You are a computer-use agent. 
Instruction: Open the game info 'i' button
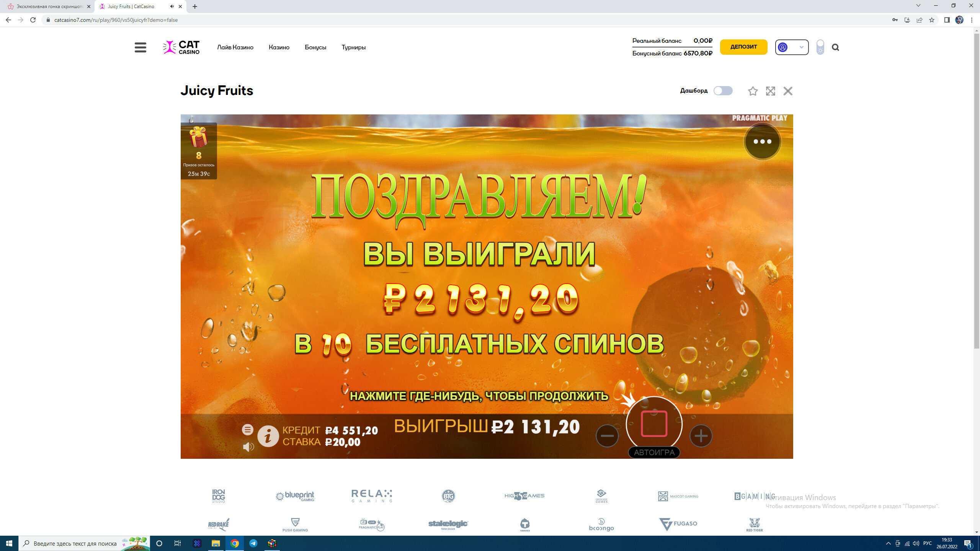268,436
